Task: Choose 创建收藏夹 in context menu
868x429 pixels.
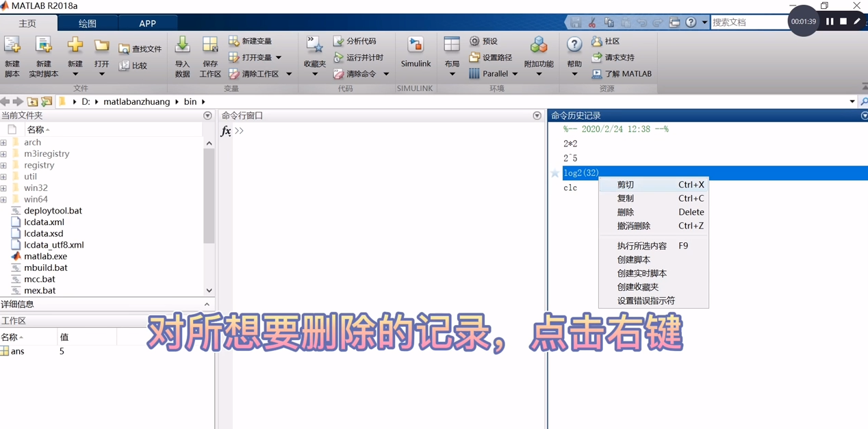Action: click(654, 287)
